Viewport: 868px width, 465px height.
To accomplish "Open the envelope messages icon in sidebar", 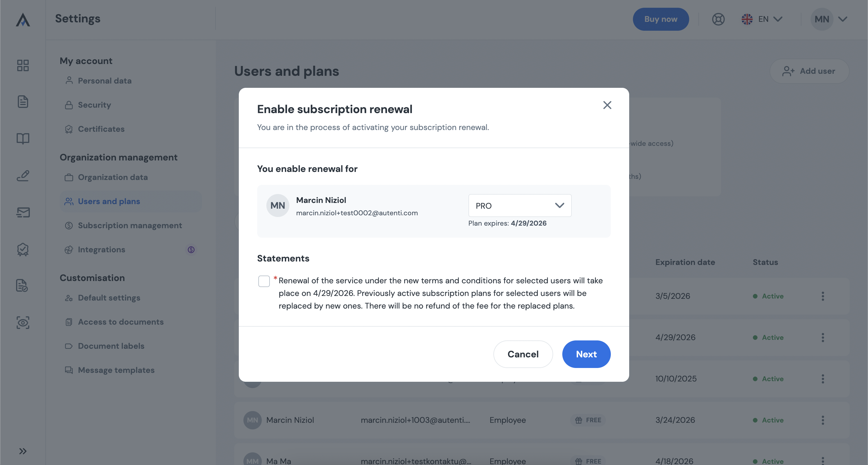I will [23, 212].
